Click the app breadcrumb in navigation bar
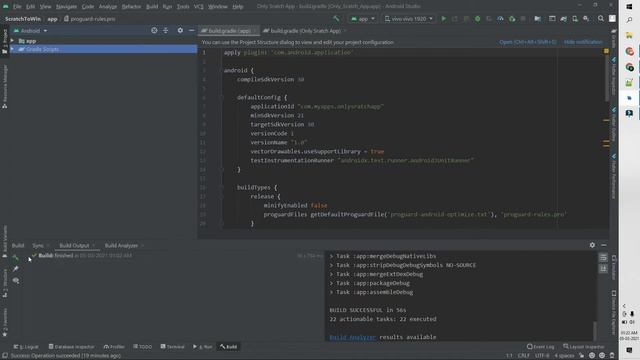 pos(52,19)
